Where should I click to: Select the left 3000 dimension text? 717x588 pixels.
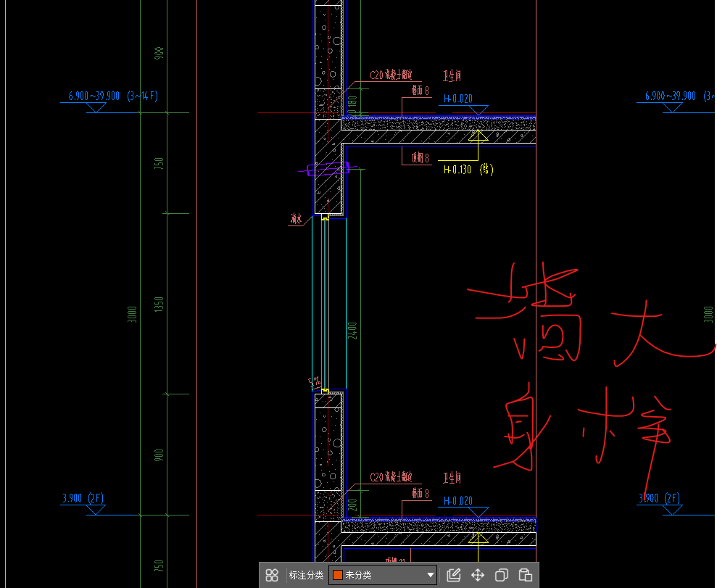[132, 314]
